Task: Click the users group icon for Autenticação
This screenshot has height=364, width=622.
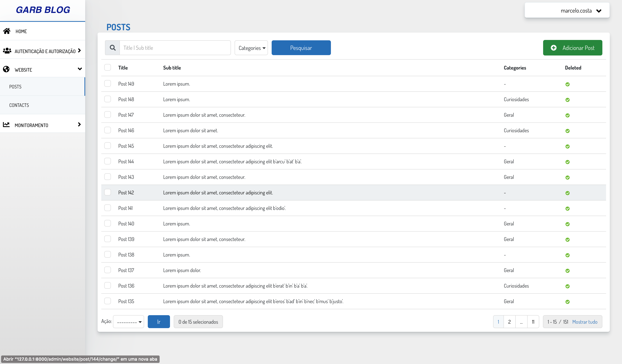Action: point(7,50)
